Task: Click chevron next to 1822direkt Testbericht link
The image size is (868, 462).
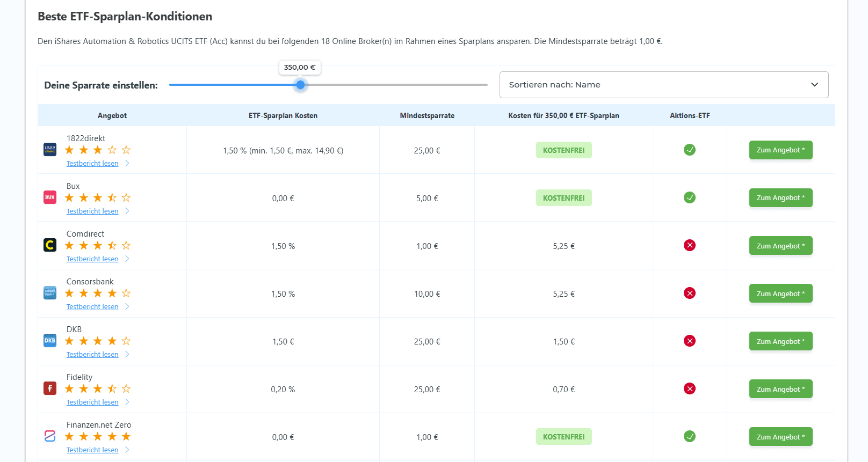Action: coord(127,163)
